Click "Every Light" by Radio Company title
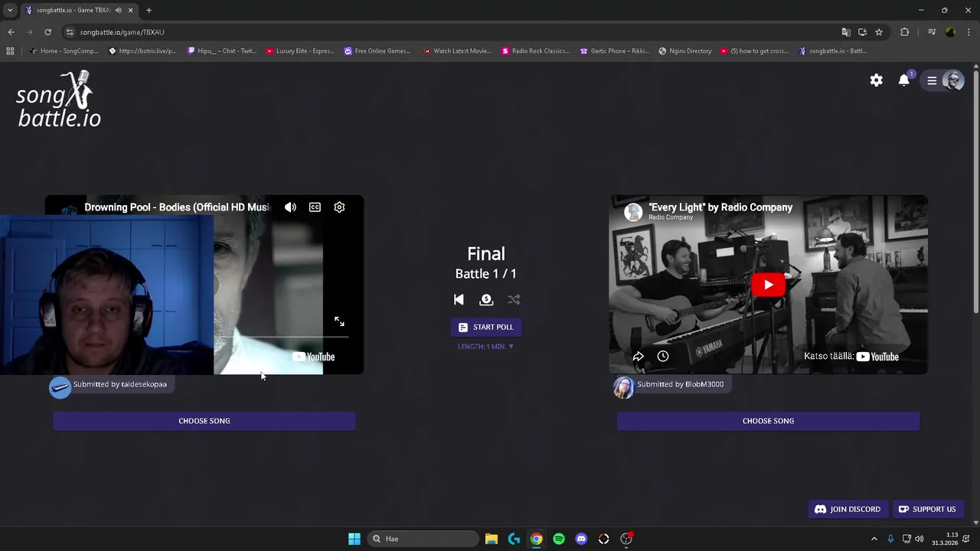Image resolution: width=980 pixels, height=551 pixels. click(720, 207)
